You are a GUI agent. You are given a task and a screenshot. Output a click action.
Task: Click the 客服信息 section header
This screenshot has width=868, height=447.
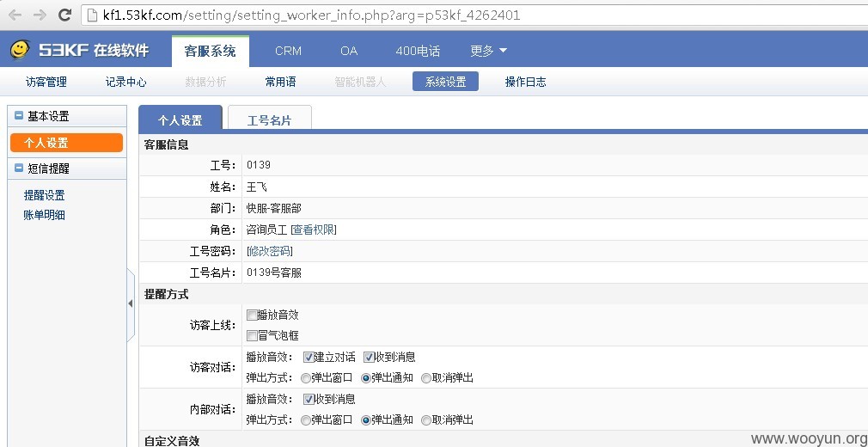166,145
